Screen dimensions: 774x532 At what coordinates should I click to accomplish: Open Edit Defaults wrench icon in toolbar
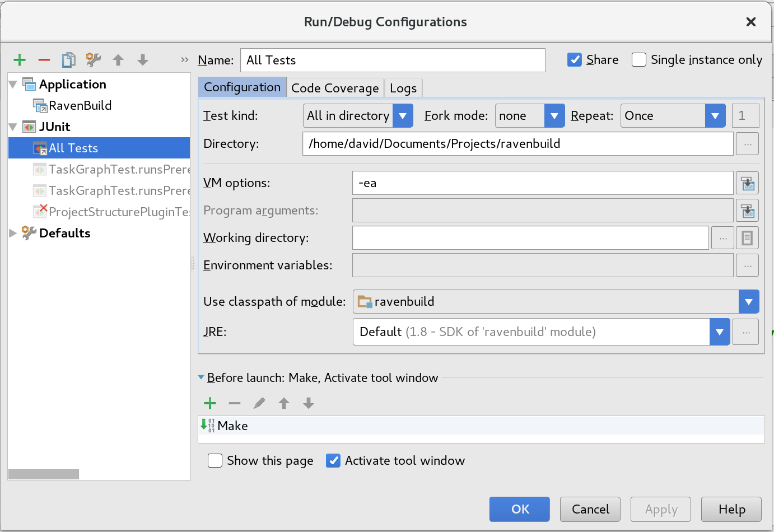pyautogui.click(x=93, y=59)
